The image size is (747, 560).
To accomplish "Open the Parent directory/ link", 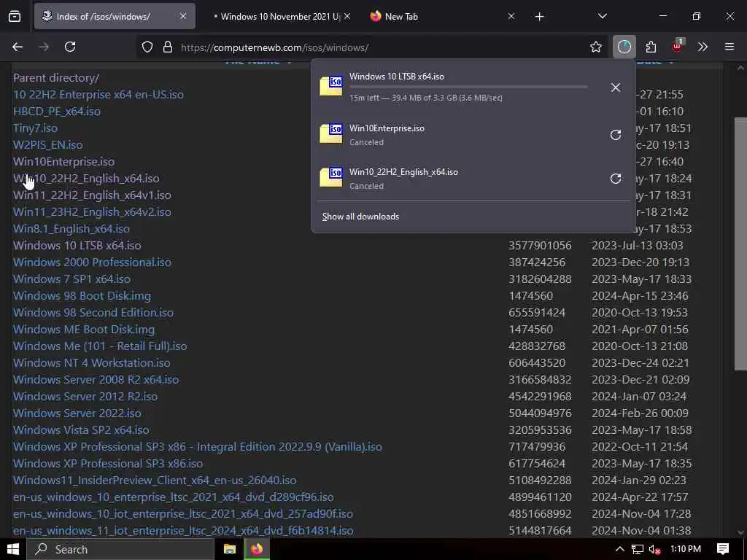I will pos(56,77).
